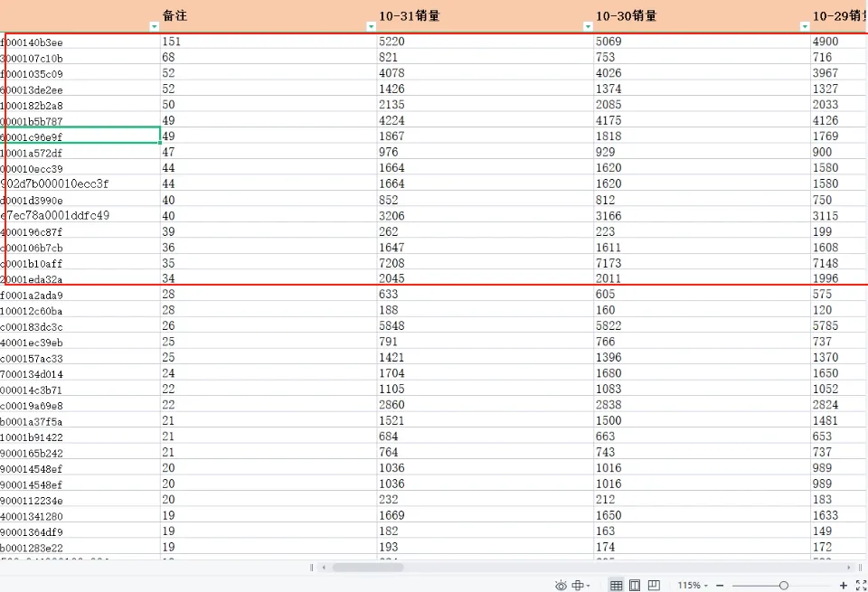Click the horizontal scrollbar thumb

tap(368, 567)
